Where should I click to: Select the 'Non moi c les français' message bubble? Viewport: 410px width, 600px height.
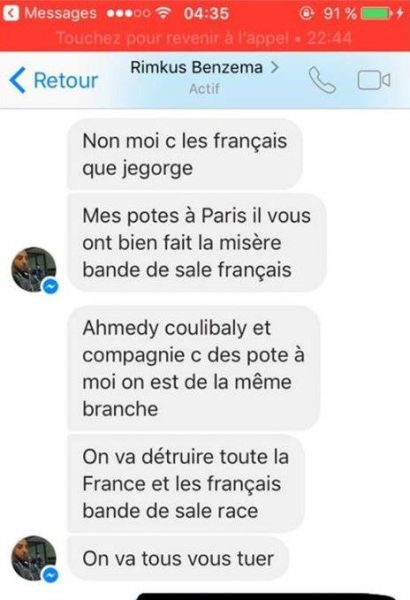185,154
